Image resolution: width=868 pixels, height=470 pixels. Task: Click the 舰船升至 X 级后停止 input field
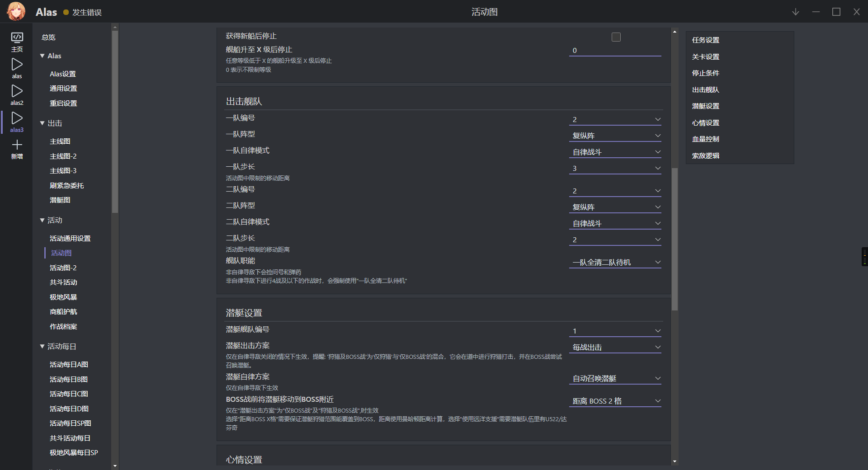click(x=615, y=51)
